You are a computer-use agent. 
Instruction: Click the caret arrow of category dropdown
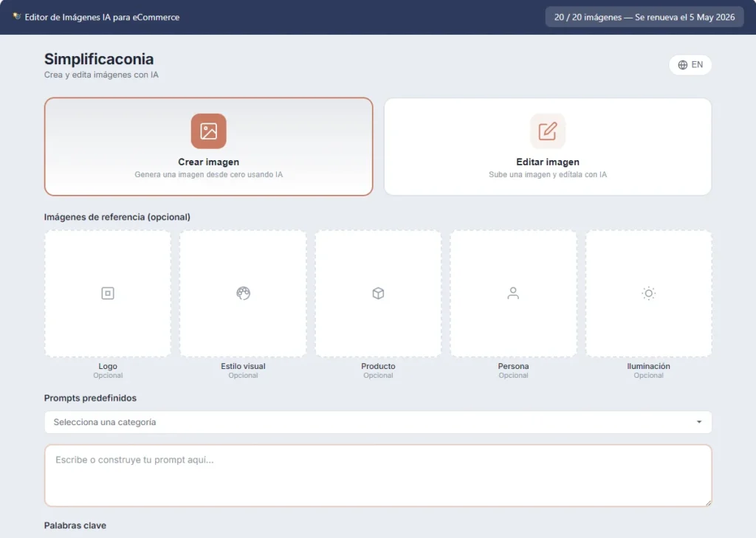(698, 422)
